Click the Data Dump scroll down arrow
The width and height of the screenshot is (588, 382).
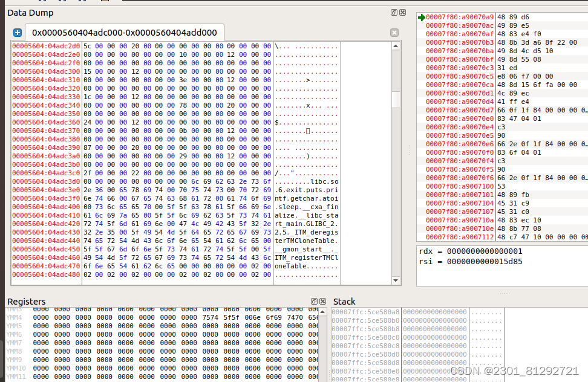[x=396, y=280]
